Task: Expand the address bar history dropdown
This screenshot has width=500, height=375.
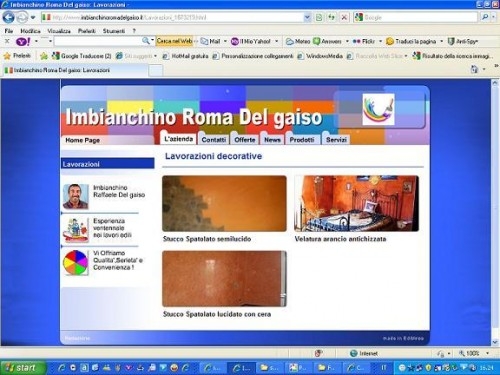Action: pyautogui.click(x=307, y=17)
